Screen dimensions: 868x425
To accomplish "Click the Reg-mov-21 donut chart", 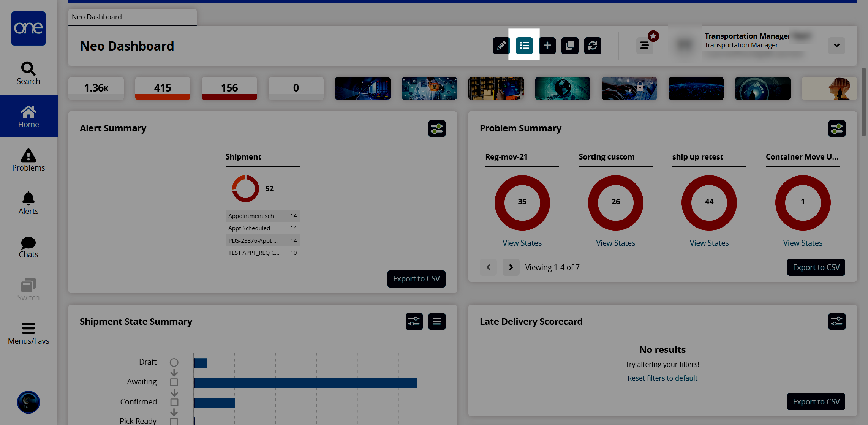I will tap(522, 202).
